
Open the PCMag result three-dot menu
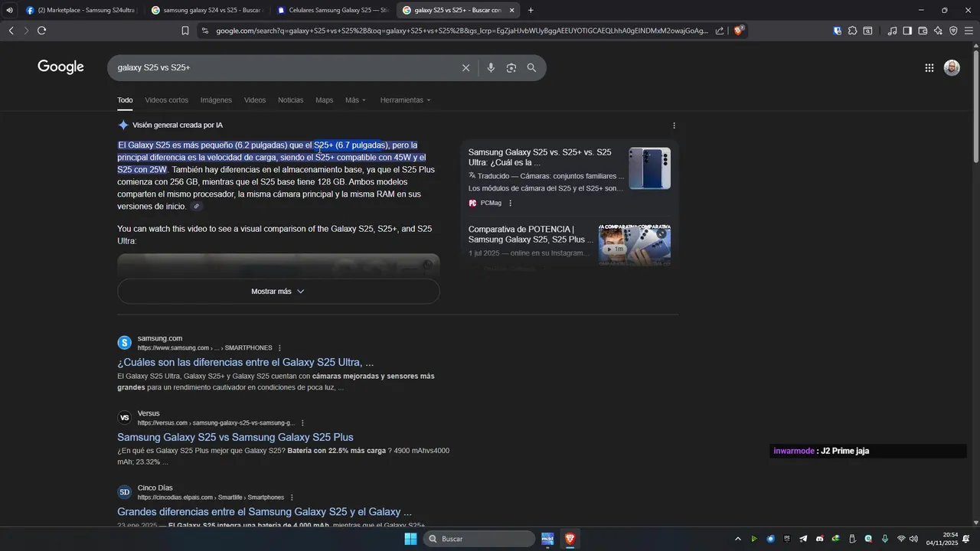pyautogui.click(x=511, y=203)
